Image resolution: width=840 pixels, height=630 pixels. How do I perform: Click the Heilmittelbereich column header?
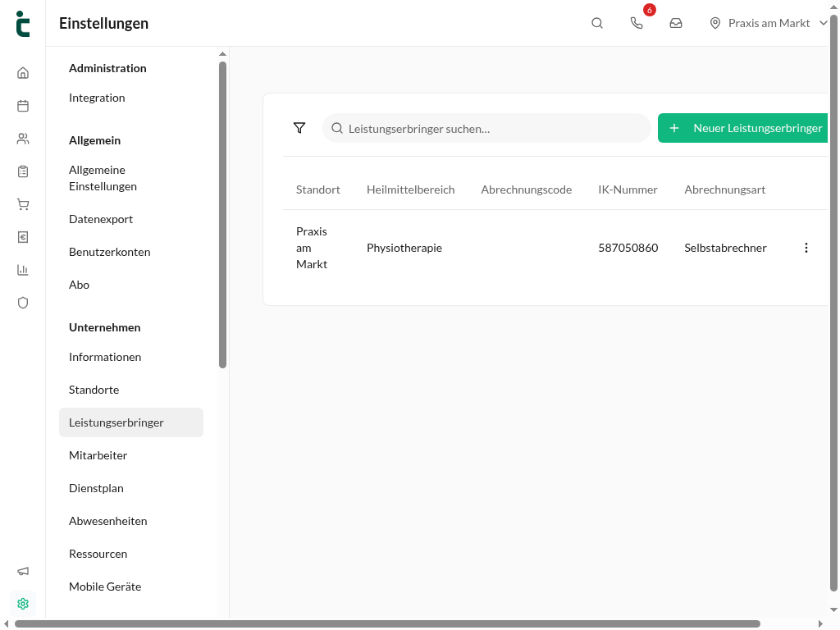tap(411, 189)
